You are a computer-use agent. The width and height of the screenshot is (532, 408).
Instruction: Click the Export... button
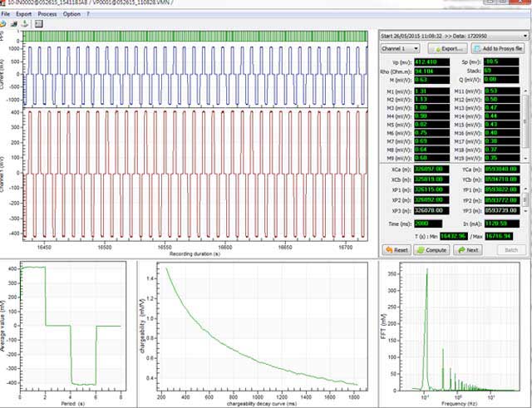coord(447,48)
